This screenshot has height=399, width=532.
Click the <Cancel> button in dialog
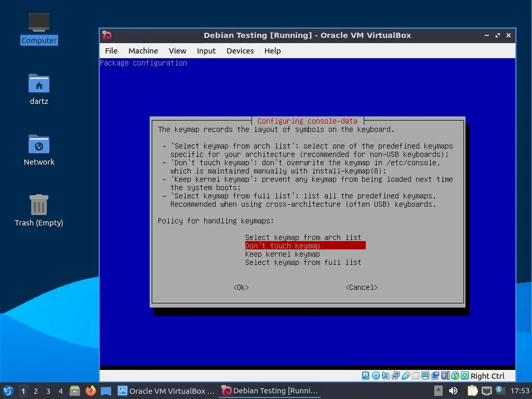click(362, 287)
